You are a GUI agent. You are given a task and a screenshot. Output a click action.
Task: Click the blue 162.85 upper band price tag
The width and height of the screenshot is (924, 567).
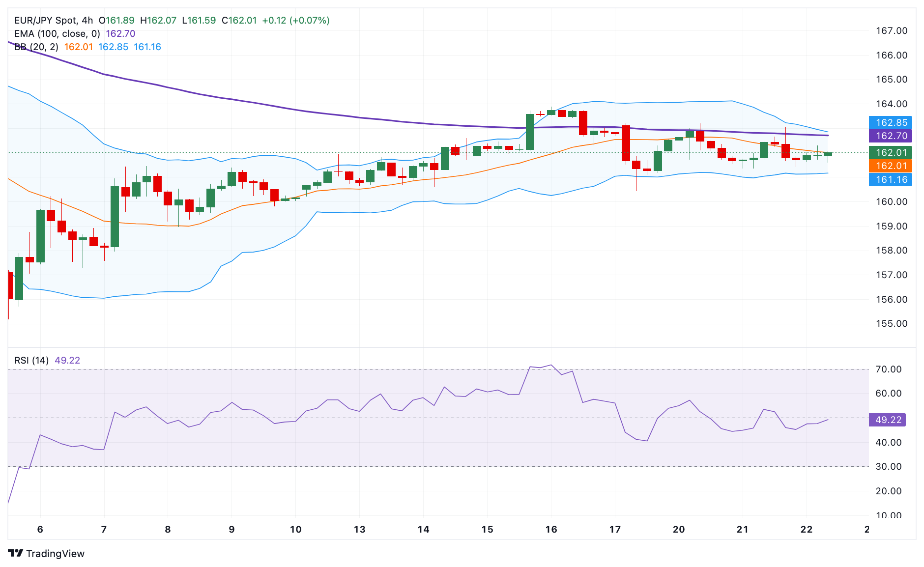coord(891,122)
